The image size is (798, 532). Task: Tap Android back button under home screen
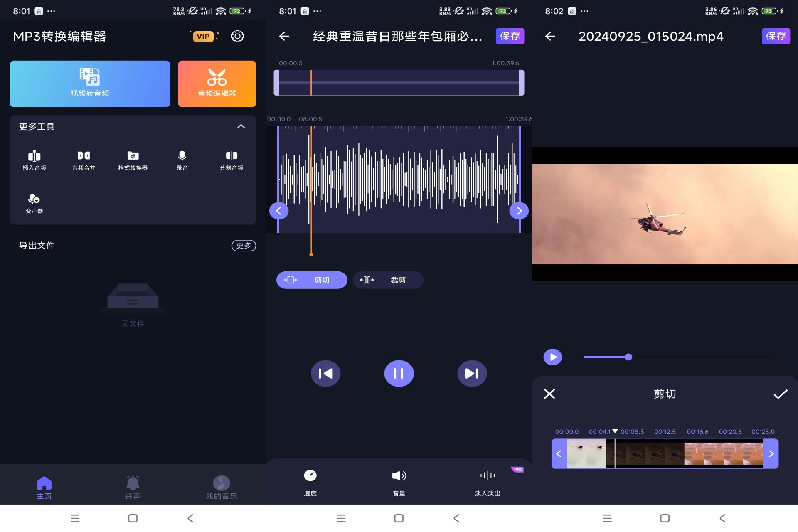click(190, 518)
